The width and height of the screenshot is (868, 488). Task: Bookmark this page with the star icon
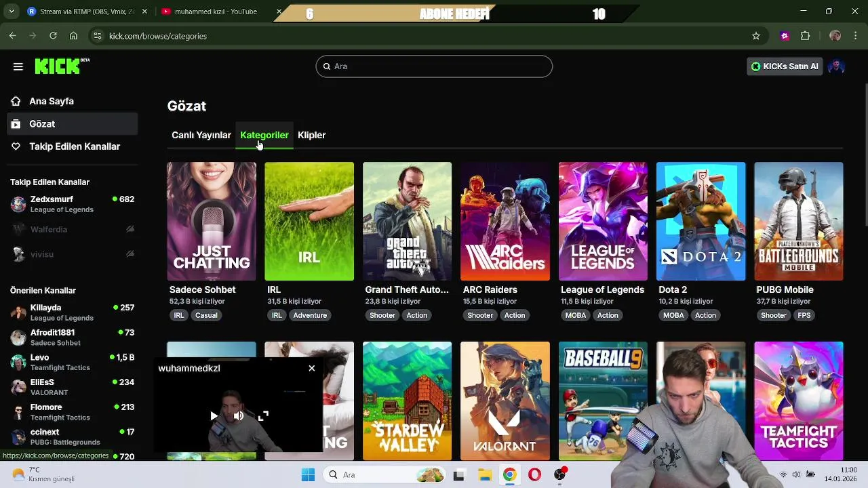point(756,36)
